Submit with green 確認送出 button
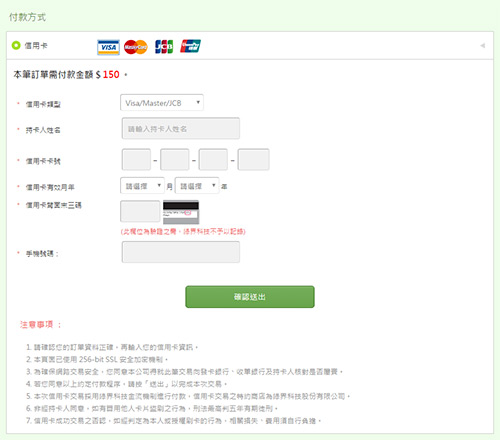The image size is (500, 440). tap(250, 297)
